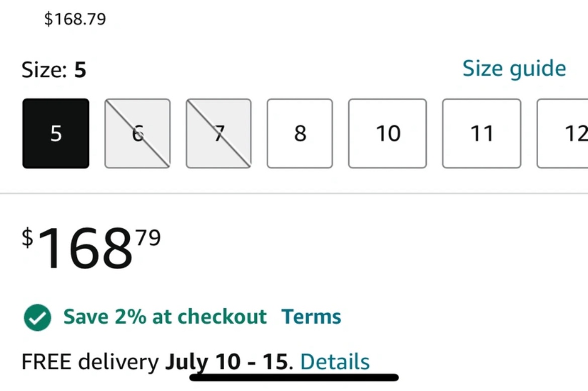The width and height of the screenshot is (588, 391).
Task: Choose size 10
Action: pyautogui.click(x=387, y=134)
